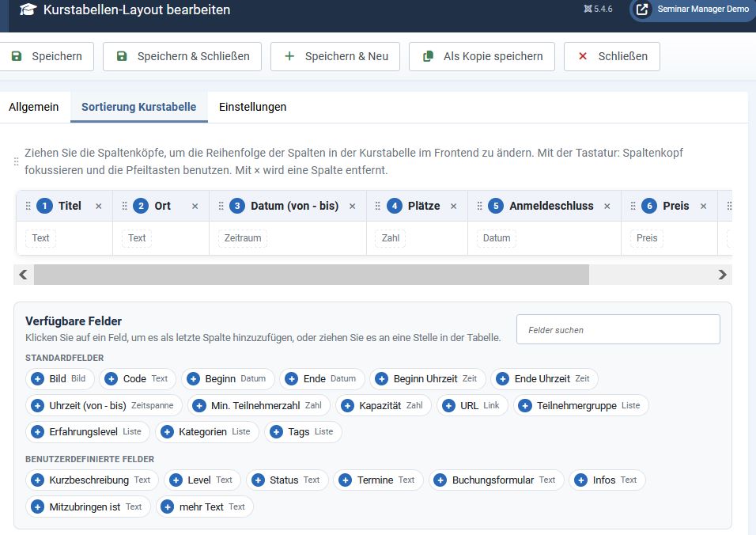The image size is (756, 535).
Task: Click the plus icon for Ende Datum
Action: pyautogui.click(x=291, y=379)
